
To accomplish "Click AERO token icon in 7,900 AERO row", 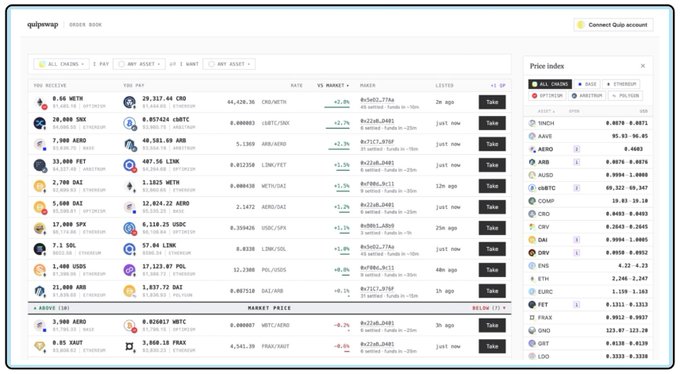I will click(40, 144).
